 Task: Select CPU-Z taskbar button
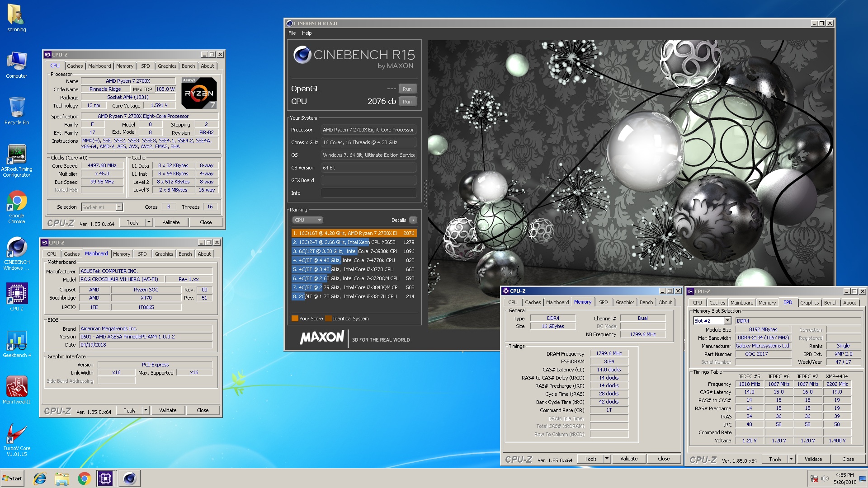tap(105, 479)
